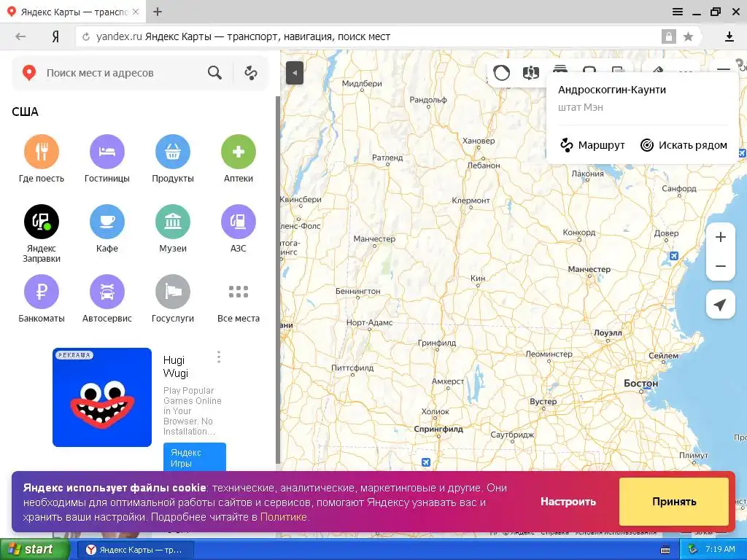Close the Яндекс Карты tab
The width and height of the screenshot is (747, 560).
135,12
